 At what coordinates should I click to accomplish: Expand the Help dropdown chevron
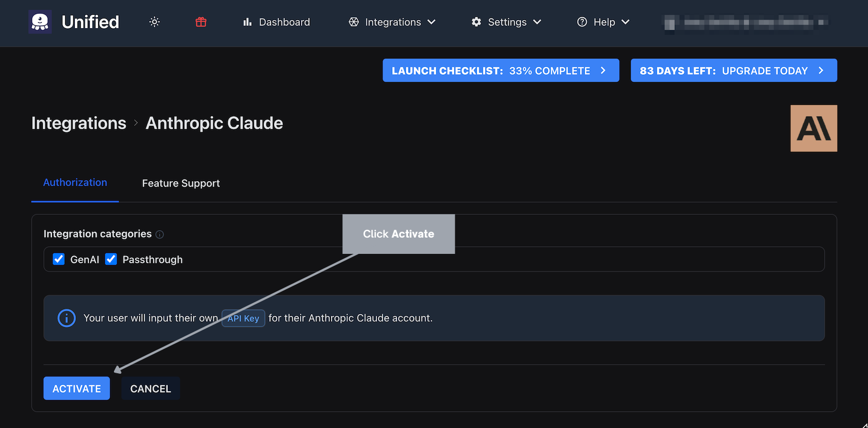point(626,22)
